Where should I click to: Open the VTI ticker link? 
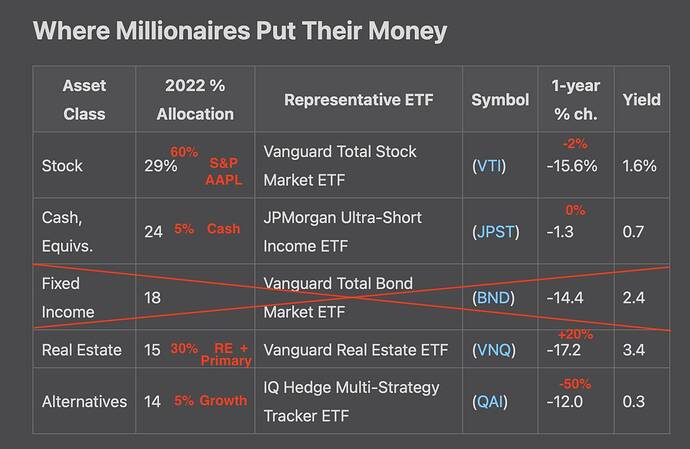pos(489,166)
